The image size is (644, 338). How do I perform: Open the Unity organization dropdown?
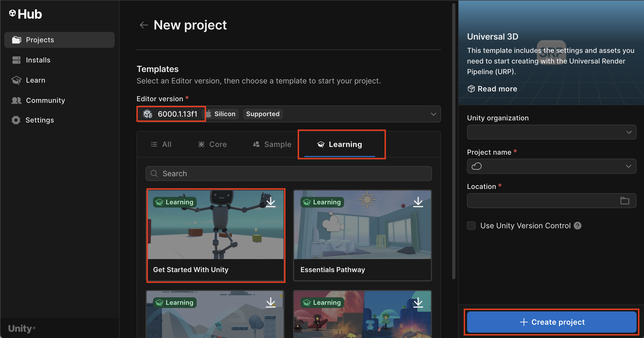(x=629, y=132)
